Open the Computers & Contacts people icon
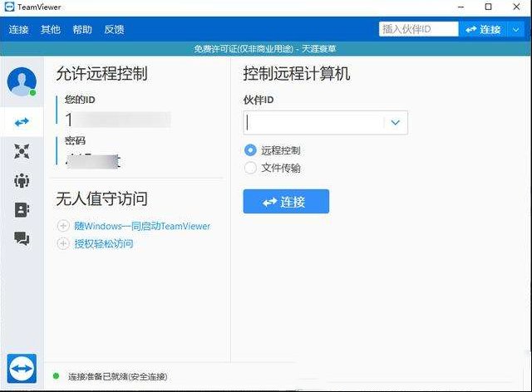The height and width of the screenshot is (392, 532). (x=22, y=180)
